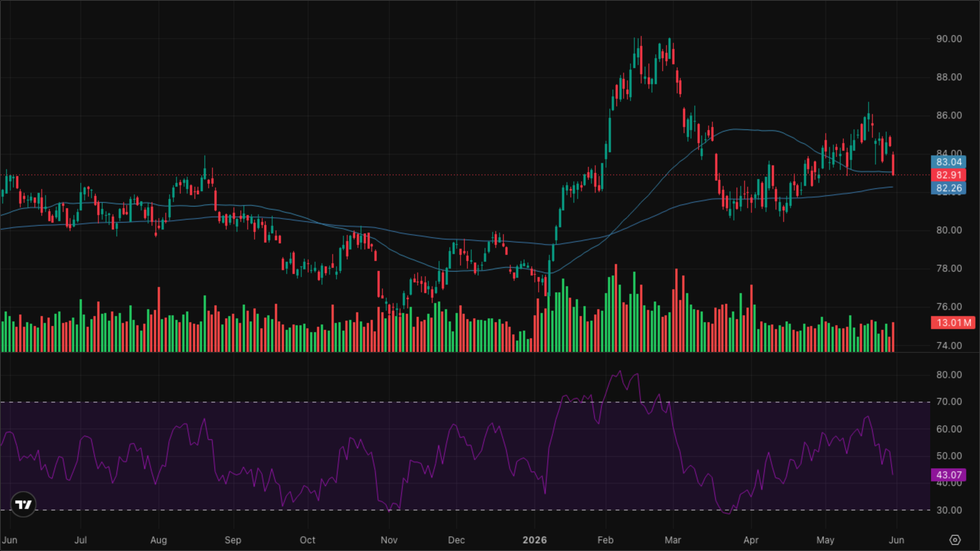This screenshot has height=551, width=980.
Task: Click the tallest February volume bar
Action: pos(616,308)
